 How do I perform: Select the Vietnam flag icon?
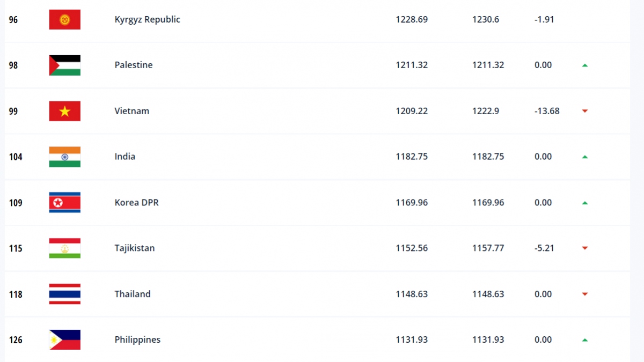(x=64, y=111)
